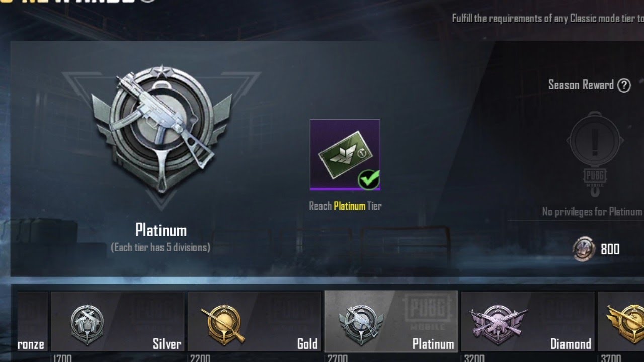This screenshot has width=644, height=362.
Task: Select the partially visible Bronze tier tab
Action: coord(32,321)
